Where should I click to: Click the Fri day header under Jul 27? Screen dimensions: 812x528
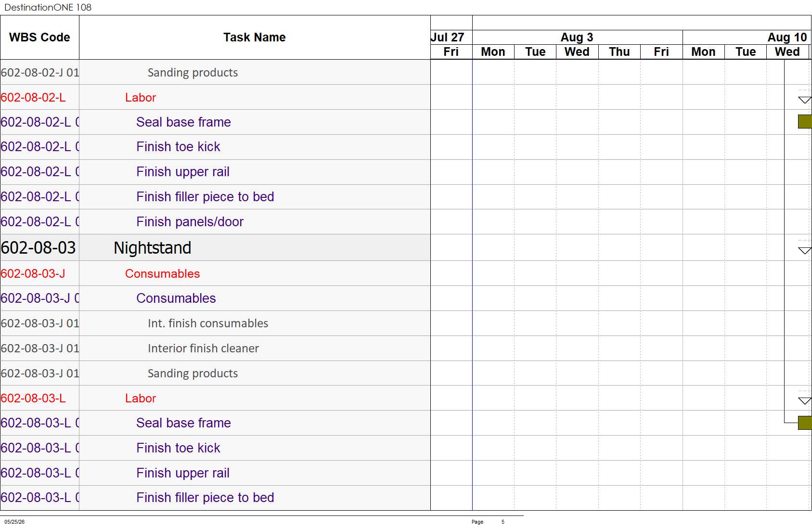click(x=451, y=52)
